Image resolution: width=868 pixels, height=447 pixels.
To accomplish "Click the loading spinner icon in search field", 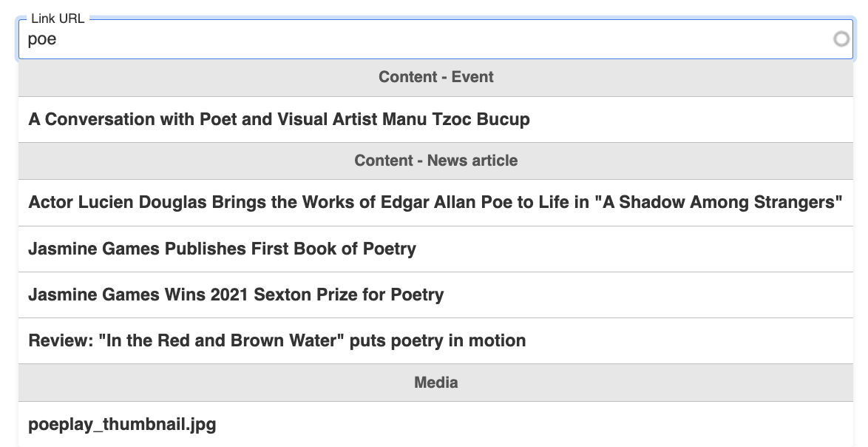I will pos(842,39).
